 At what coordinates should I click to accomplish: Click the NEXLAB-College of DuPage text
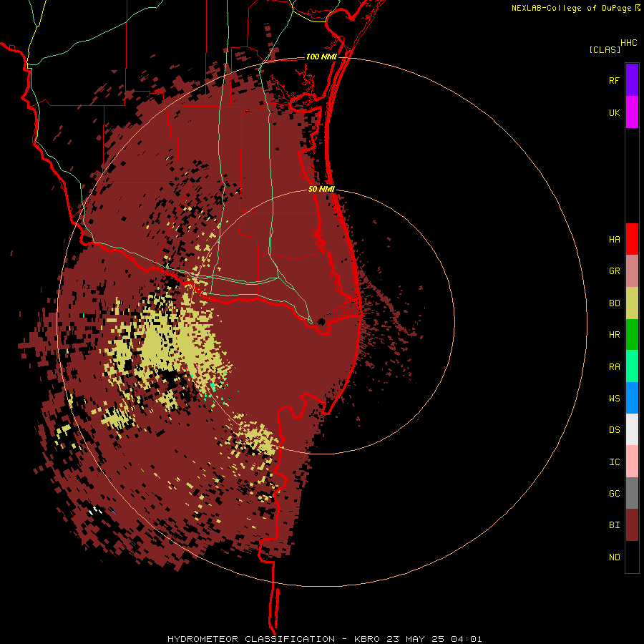click(571, 8)
